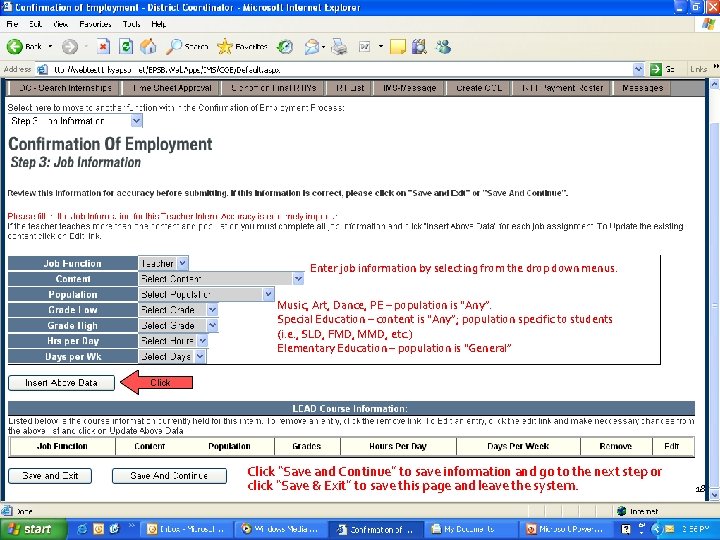The height and width of the screenshot is (540, 720).
Task: Switch to the Inbox - Microsoft taskbar window
Action: [185, 529]
